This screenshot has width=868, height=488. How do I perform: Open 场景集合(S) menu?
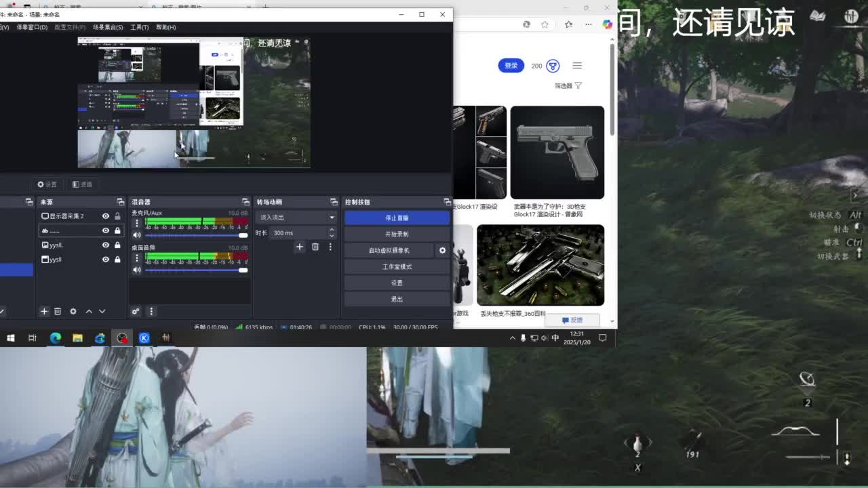click(108, 27)
